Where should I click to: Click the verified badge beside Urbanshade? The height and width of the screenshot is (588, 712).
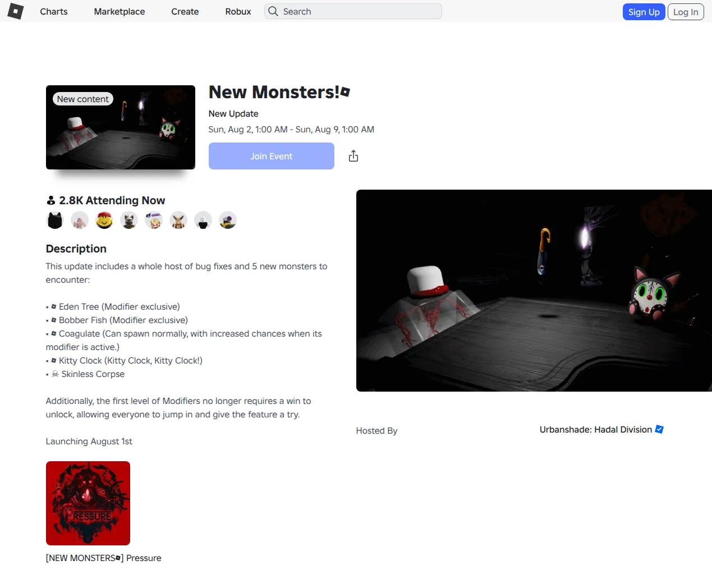(x=659, y=429)
